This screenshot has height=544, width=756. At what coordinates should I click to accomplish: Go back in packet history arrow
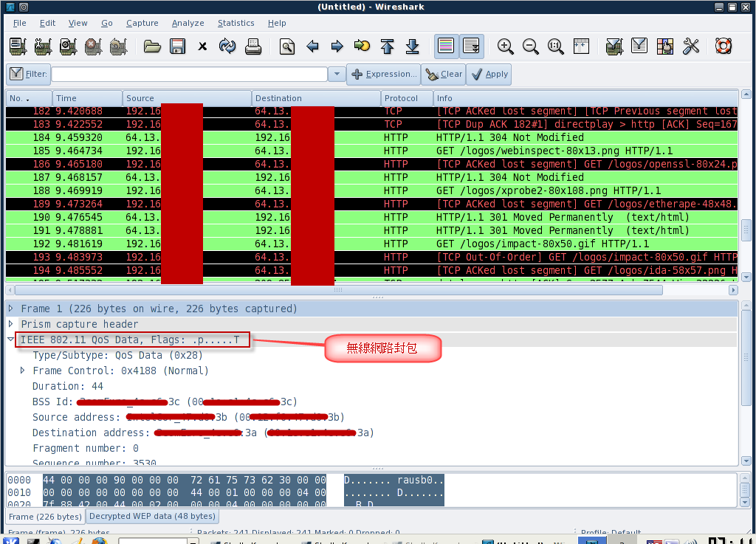pos(312,47)
